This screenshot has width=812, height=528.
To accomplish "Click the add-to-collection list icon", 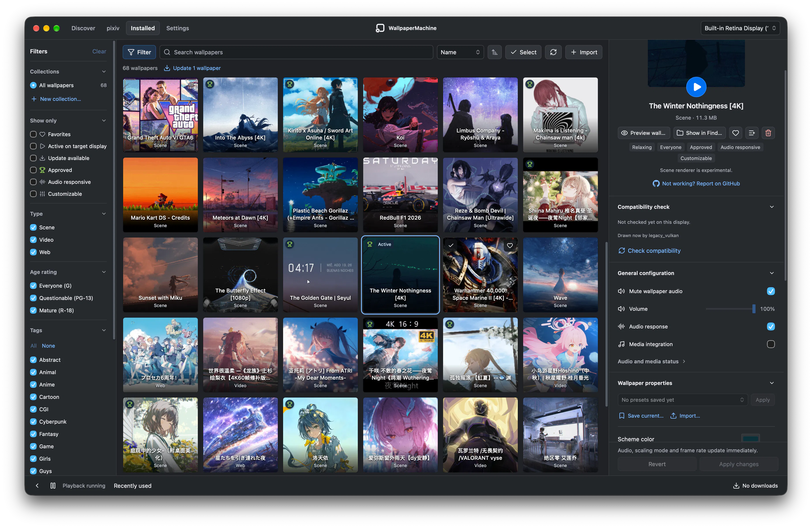I will (x=752, y=133).
